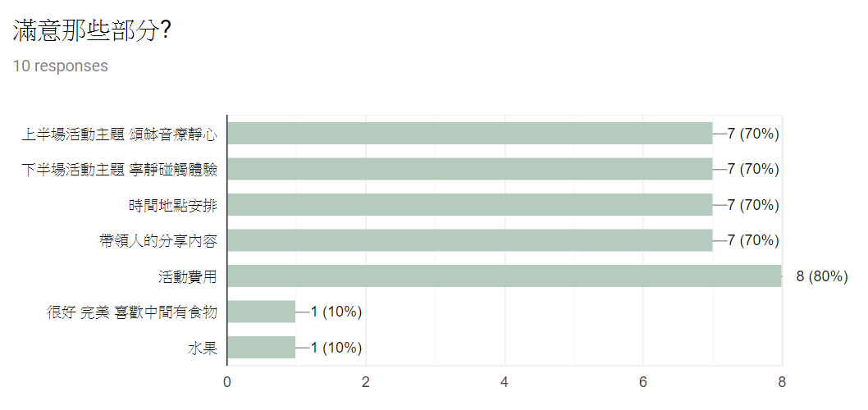This screenshot has height=410, width=868.
Task: Click the bar for 上半場活動主題 頌缽音療靜心
Action: (x=469, y=134)
